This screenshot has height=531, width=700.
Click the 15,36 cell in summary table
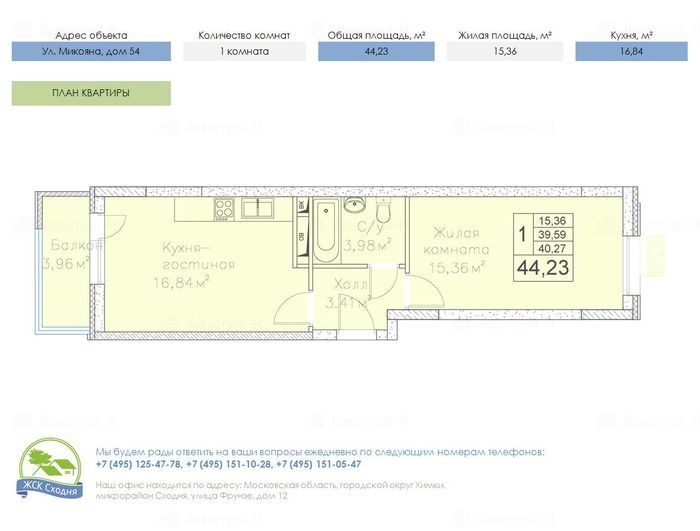[552, 221]
